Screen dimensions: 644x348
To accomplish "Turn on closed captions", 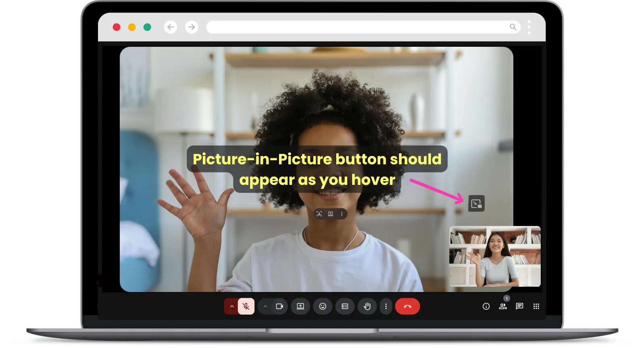I will point(345,307).
